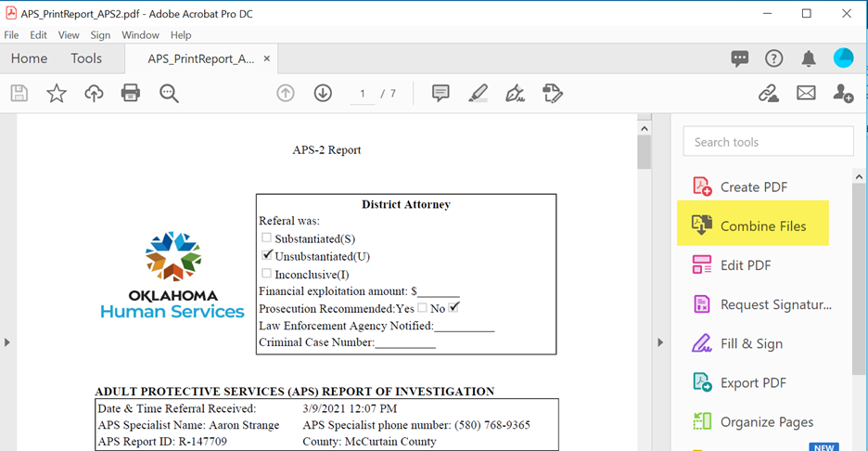
Task: Select the Highlight text pen tool
Action: pos(479,93)
